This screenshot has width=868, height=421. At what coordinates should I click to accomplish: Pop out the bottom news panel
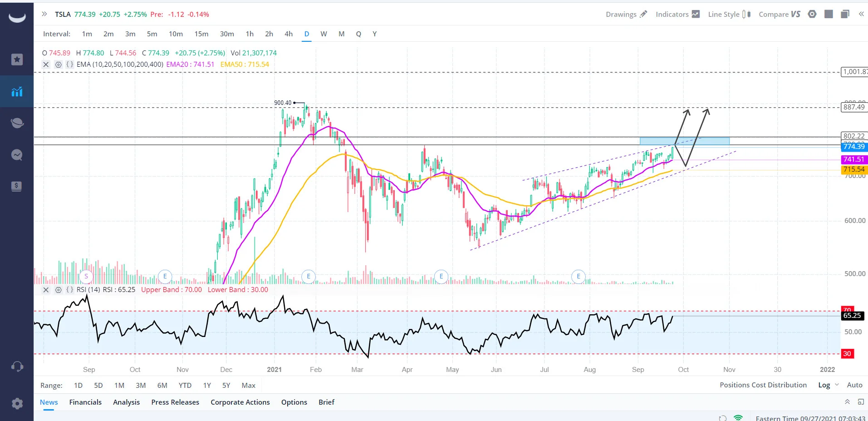click(x=861, y=402)
